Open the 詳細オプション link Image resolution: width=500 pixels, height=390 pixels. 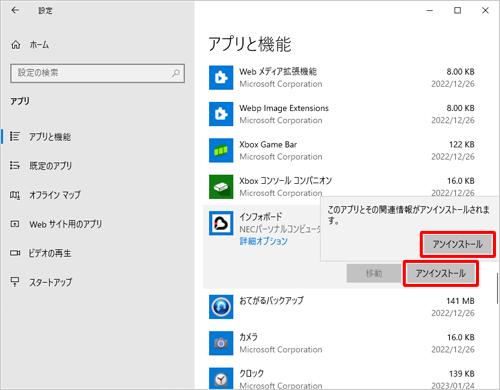click(x=263, y=241)
